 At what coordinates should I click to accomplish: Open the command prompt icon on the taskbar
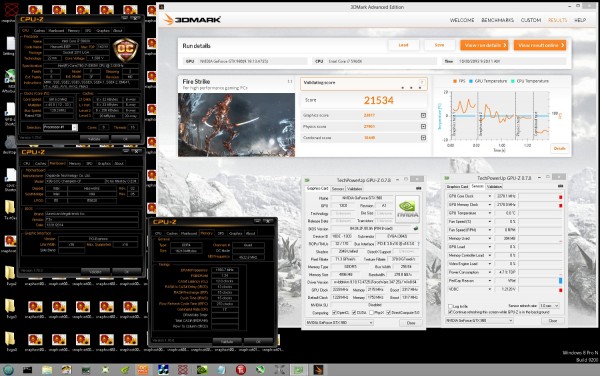(28, 370)
